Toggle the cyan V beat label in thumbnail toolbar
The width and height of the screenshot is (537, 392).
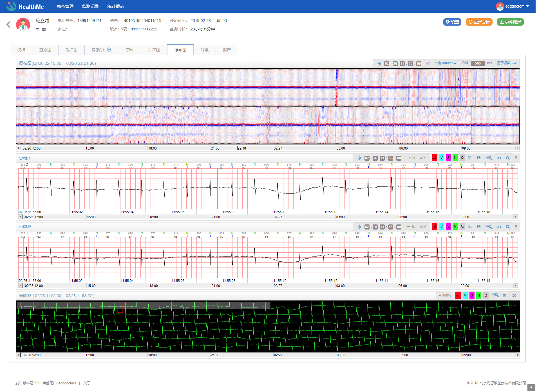(465, 295)
